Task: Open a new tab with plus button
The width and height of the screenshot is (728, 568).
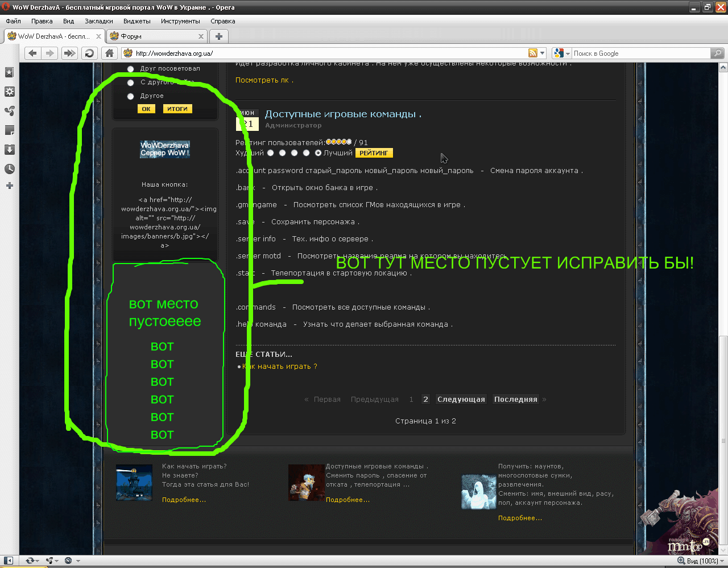Action: point(218,36)
